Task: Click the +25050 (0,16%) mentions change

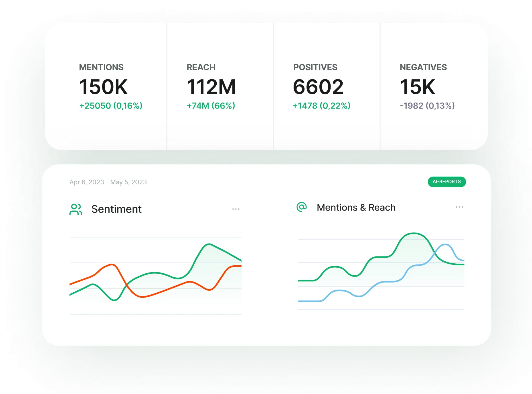Action: coord(111,106)
